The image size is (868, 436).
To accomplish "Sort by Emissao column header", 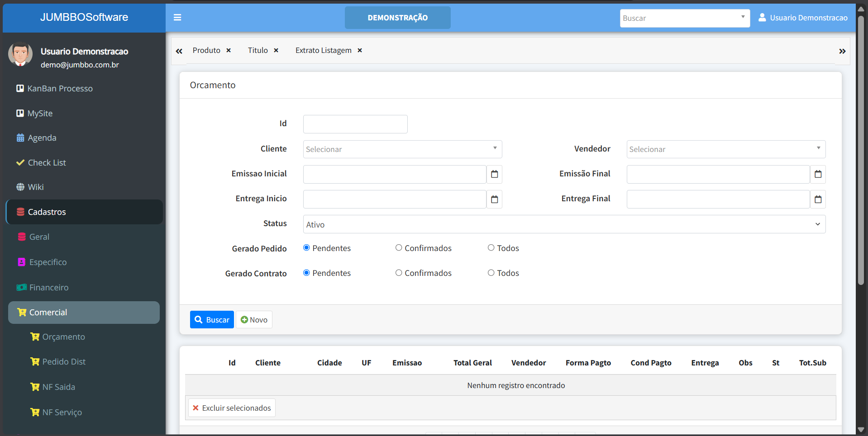I will pos(407,363).
